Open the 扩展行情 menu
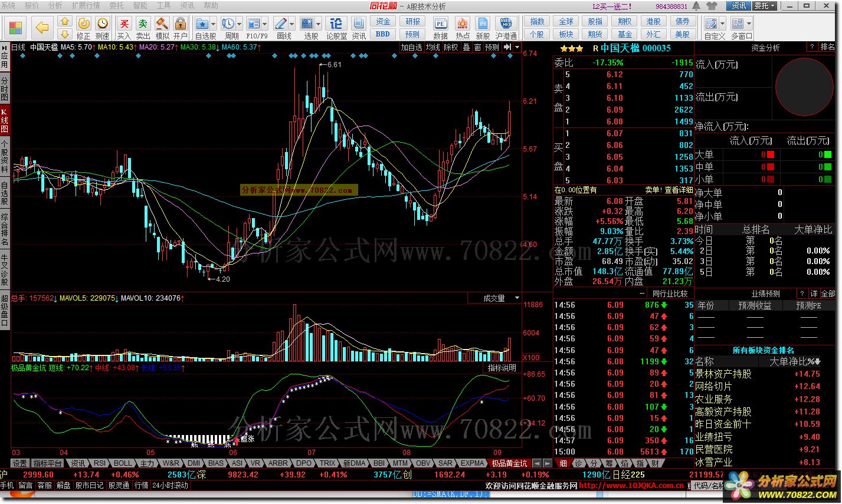Image resolution: width=842 pixels, height=504 pixels. click(x=86, y=5)
